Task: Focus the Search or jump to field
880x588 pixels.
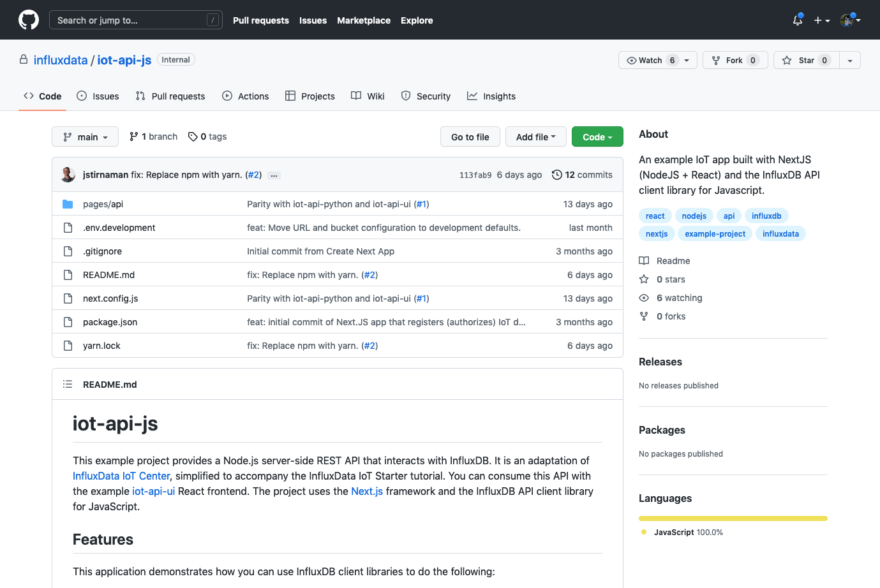Action: pos(136,20)
